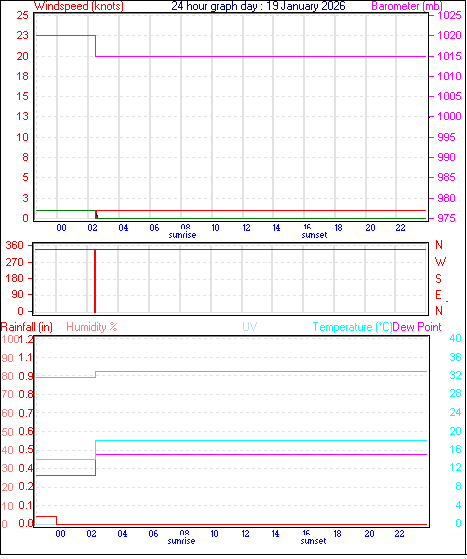The width and height of the screenshot is (467, 559).
Task: Click the 15 knots windspeed axis label
Action: tap(22, 96)
